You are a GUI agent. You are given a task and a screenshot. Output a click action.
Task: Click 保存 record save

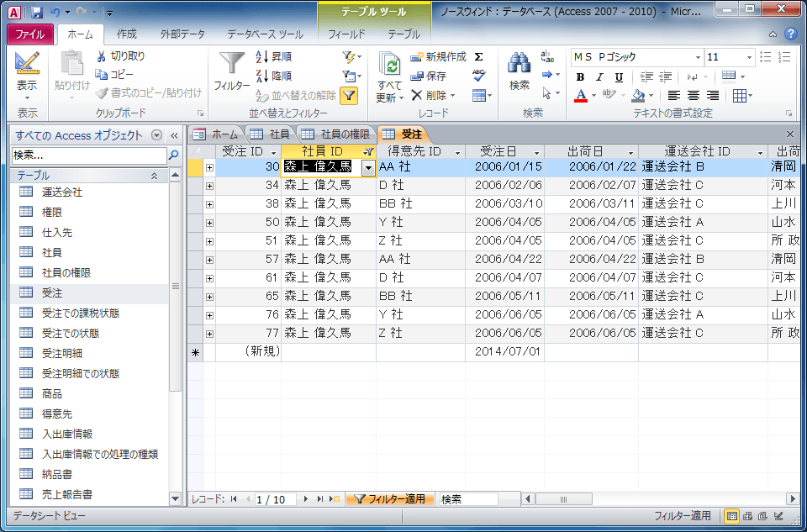pyautogui.click(x=428, y=76)
